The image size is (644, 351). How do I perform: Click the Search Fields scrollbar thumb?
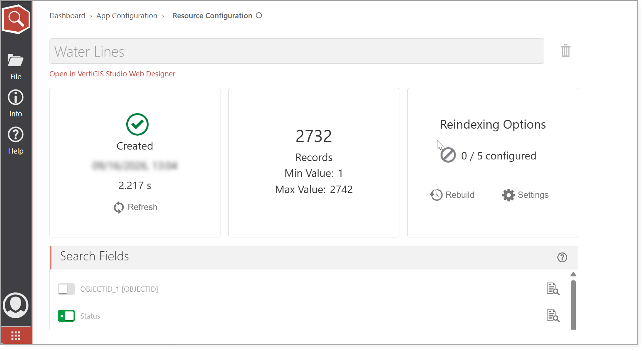(573, 305)
